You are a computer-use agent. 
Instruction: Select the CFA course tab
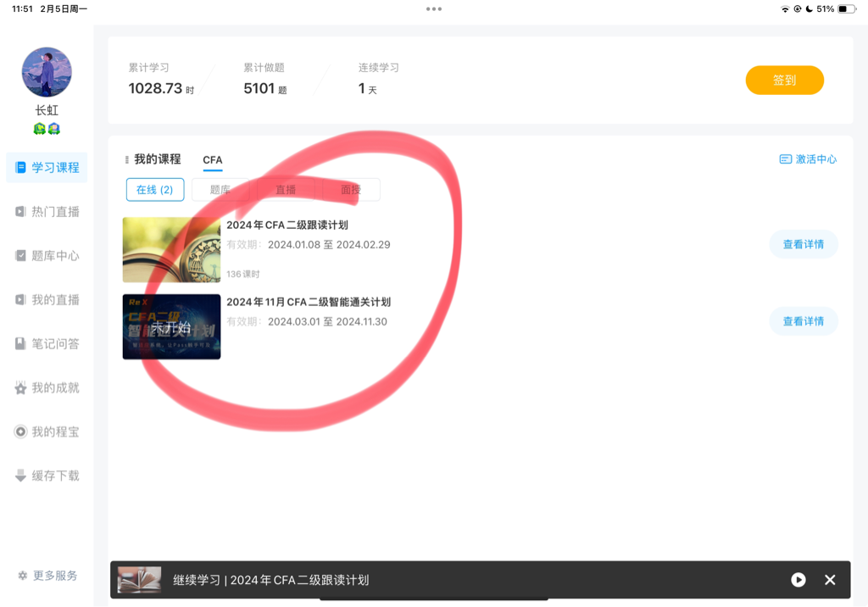coord(213,160)
